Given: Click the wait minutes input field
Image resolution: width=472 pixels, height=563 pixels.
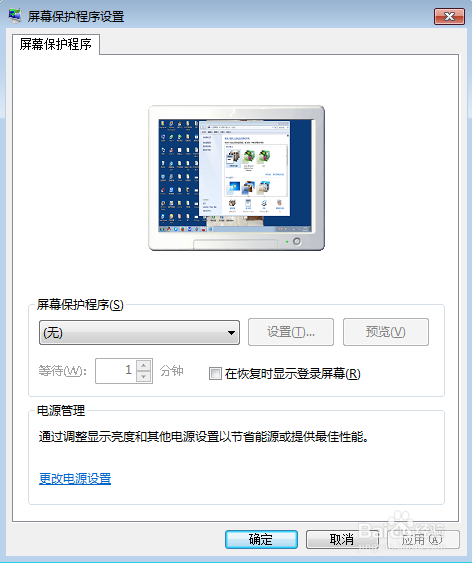Looking at the screenshot, I should coord(116,371).
